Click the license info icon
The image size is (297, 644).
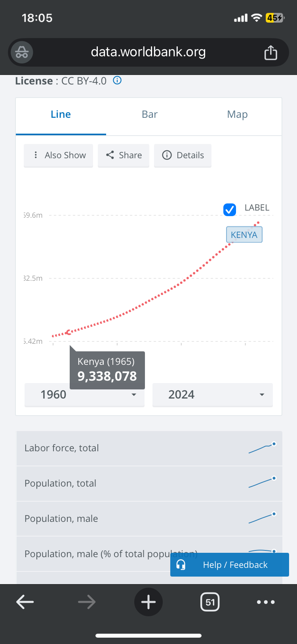pos(117,80)
